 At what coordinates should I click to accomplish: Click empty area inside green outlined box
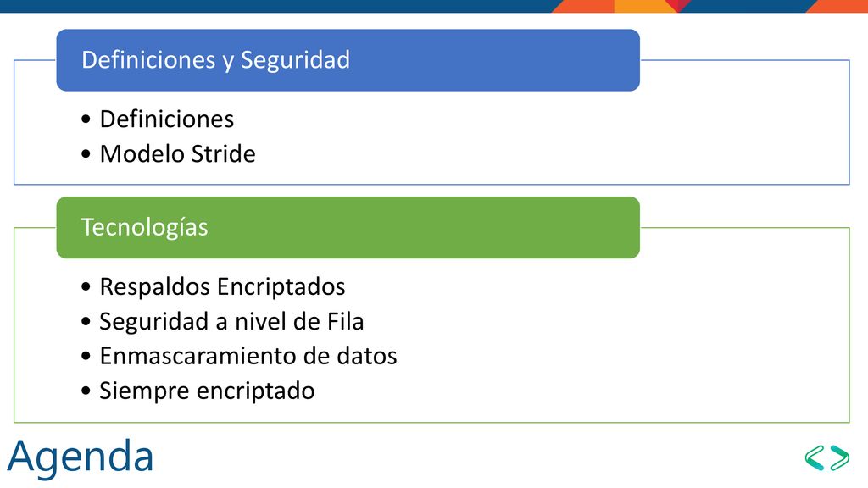609,343
